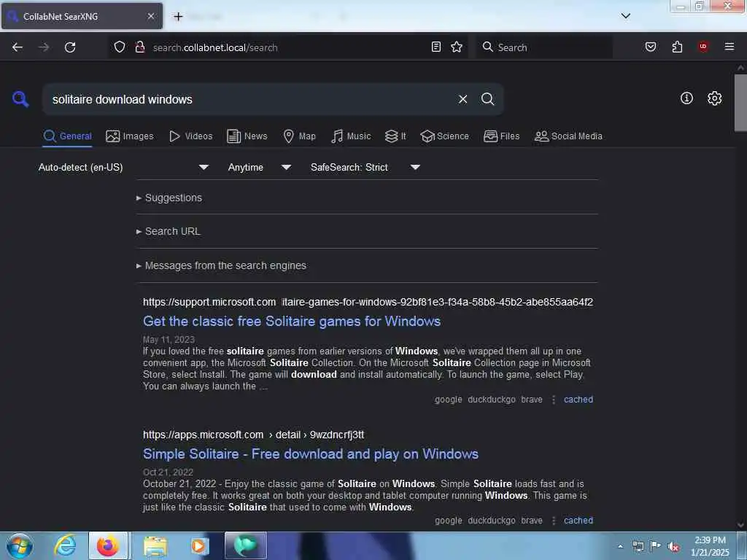Screen dimensions: 747x560
Task: Click the SearXNG logo magnifier
Action: click(20, 99)
